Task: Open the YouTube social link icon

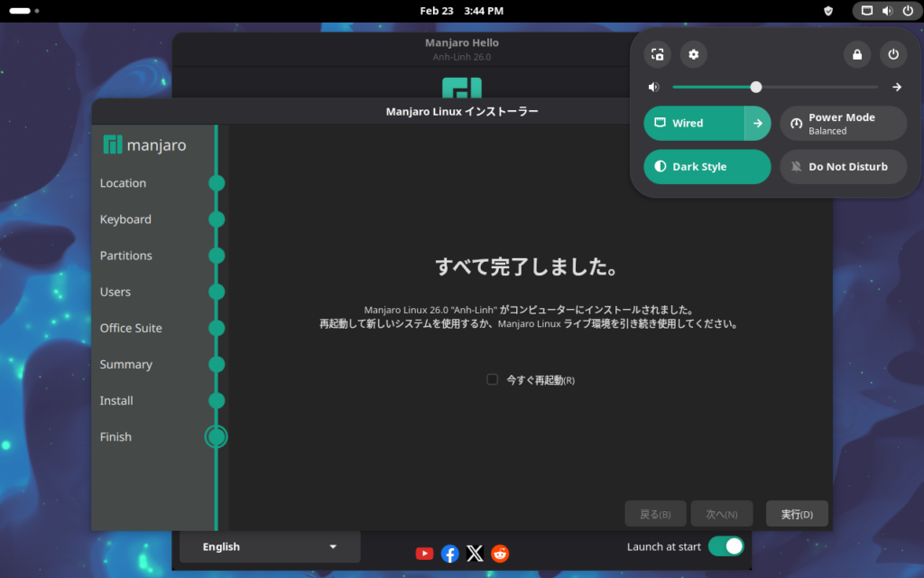Action: coord(424,554)
